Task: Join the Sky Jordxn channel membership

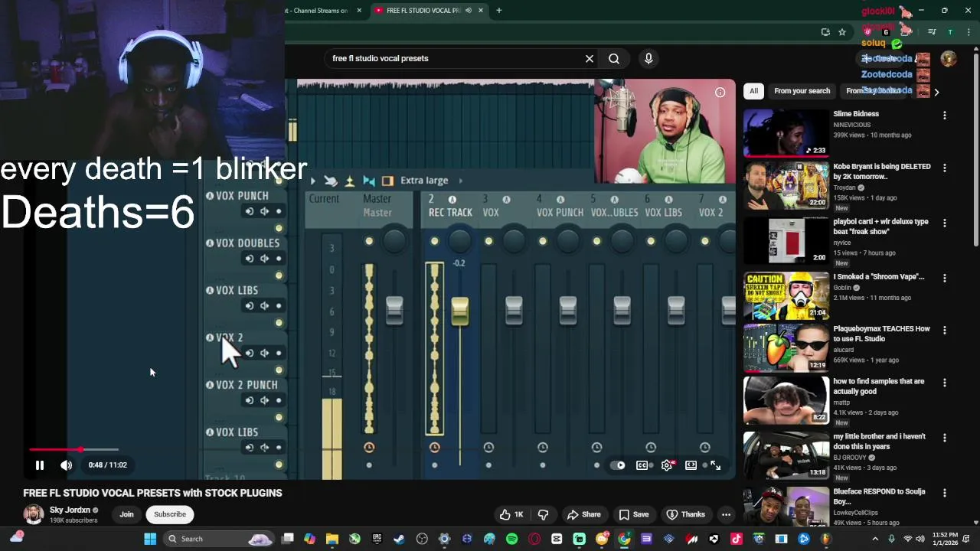Action: pos(126,514)
